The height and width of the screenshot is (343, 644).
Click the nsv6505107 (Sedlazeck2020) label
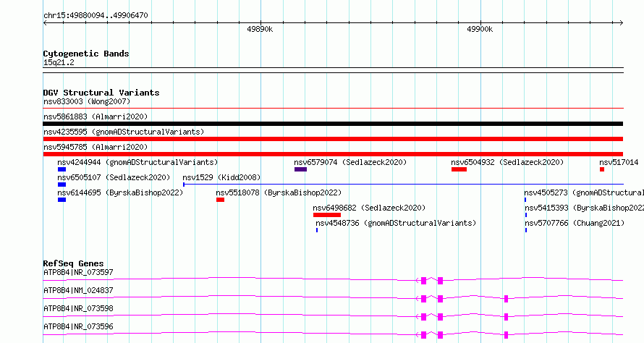pos(114,177)
